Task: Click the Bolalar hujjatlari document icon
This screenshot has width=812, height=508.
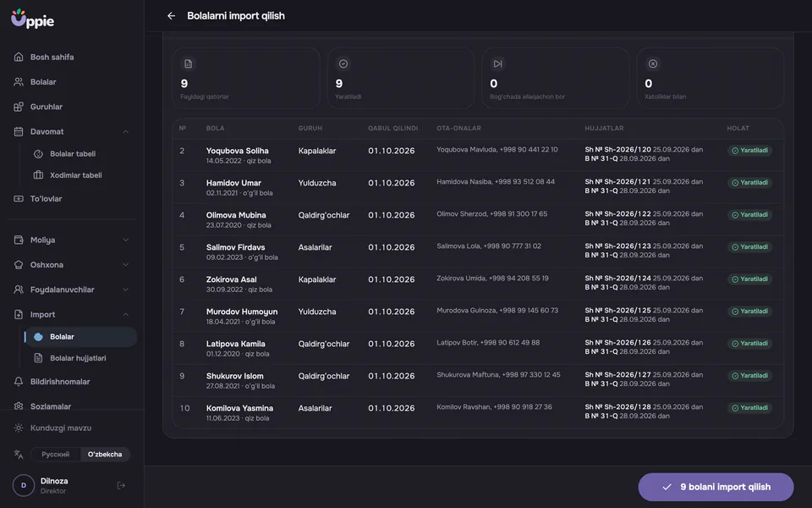Action: pos(38,358)
